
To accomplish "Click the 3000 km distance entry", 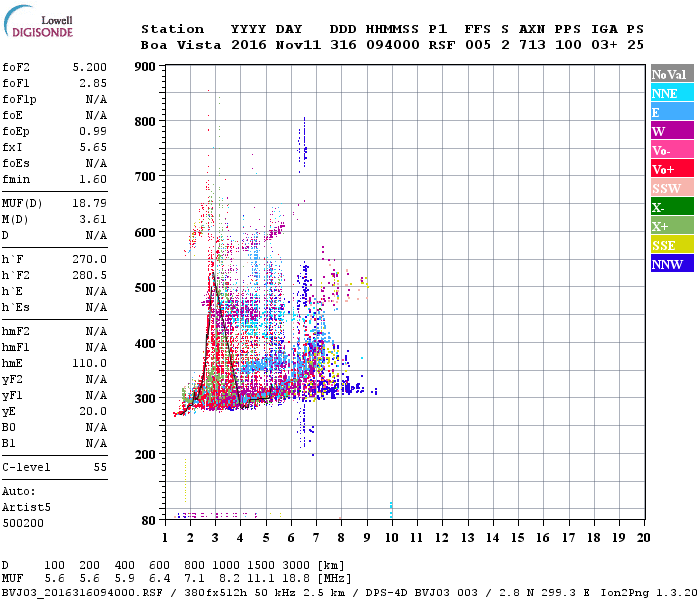I will pos(296,565).
